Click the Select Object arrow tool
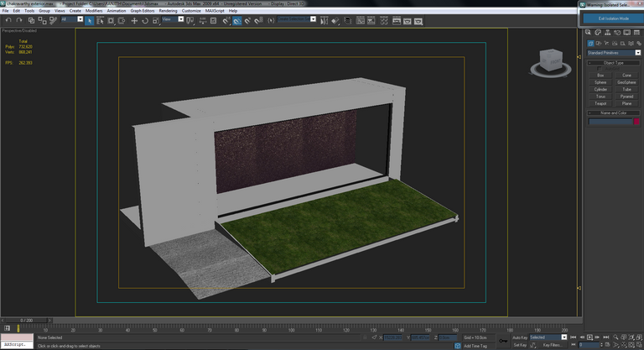 90,20
